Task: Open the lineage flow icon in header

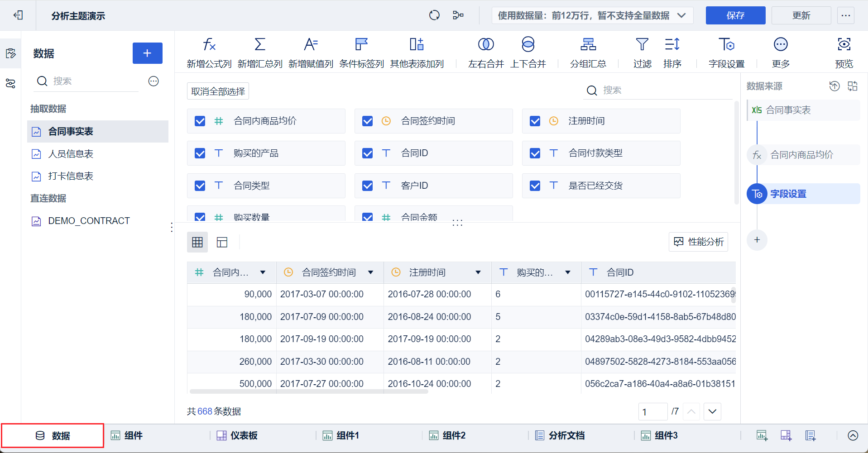Action: click(458, 15)
